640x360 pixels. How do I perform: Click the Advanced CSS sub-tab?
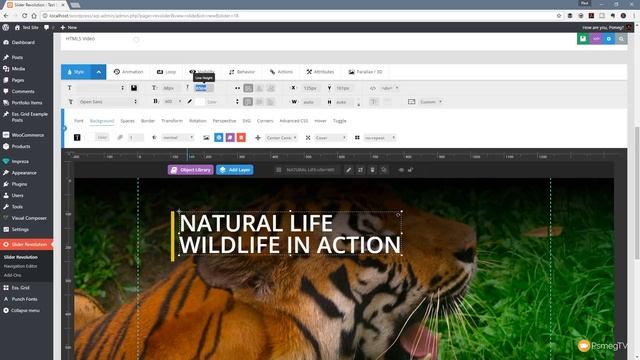coord(293,121)
